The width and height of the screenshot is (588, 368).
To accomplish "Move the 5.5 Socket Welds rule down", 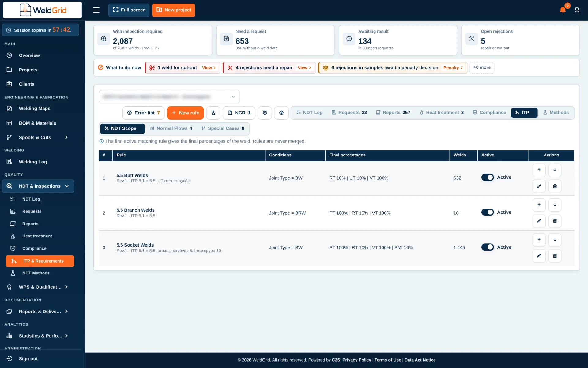I will click(555, 240).
